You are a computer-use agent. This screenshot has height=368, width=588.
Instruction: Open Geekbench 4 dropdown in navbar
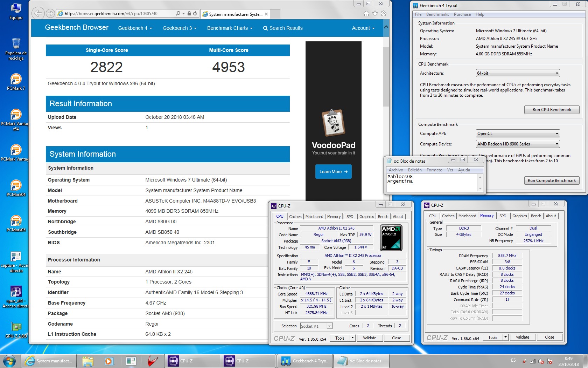click(135, 28)
